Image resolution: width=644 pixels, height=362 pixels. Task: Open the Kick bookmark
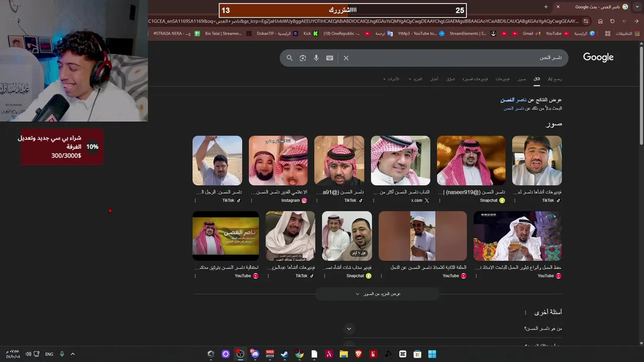310,34
